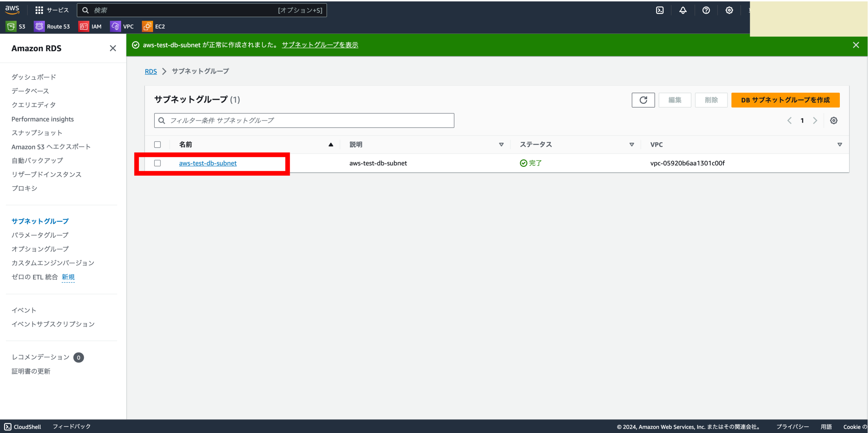Viewport: 868px width, 433px height.
Task: Open the S3 service shortcut icon
Action: point(11,26)
